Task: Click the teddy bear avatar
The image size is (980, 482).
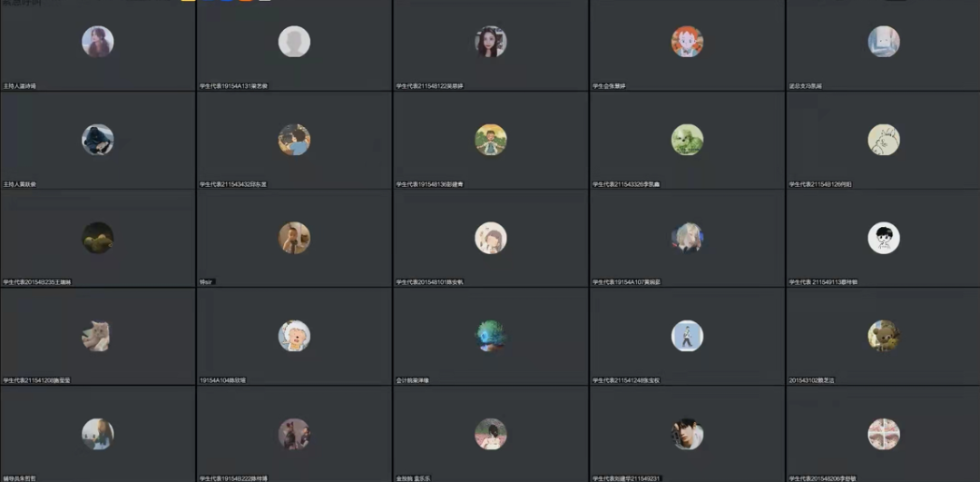Action: (884, 336)
